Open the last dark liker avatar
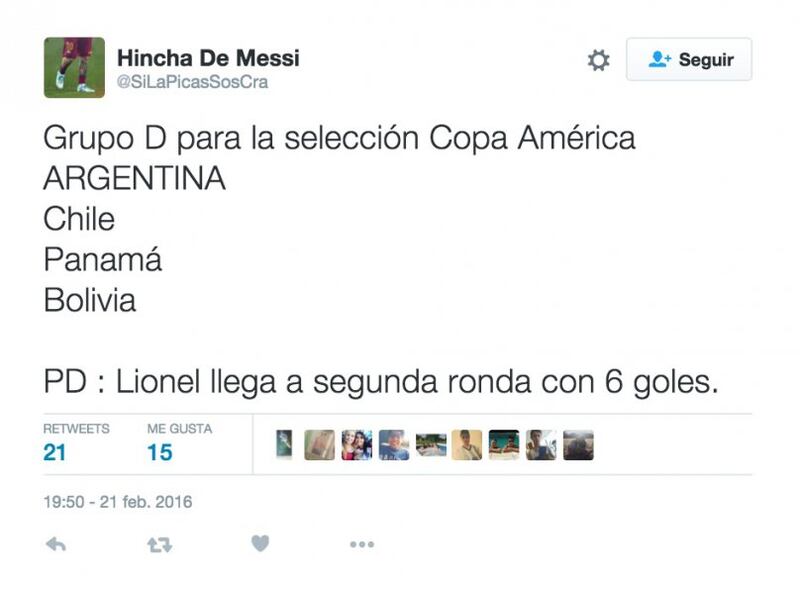Screen dimensions: 800x594 click(578, 445)
